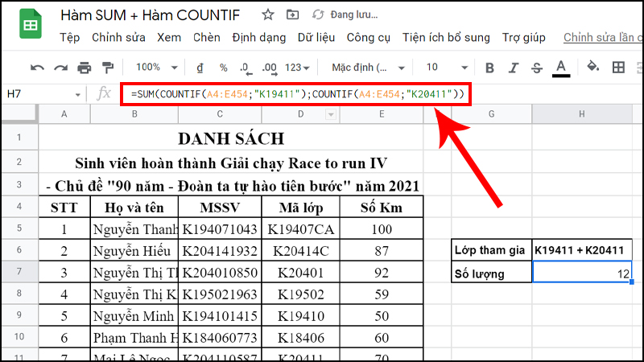The width and height of the screenshot is (644, 362).
Task: Click the Chỉnh sửa lần cuối link
Action: click(602, 38)
